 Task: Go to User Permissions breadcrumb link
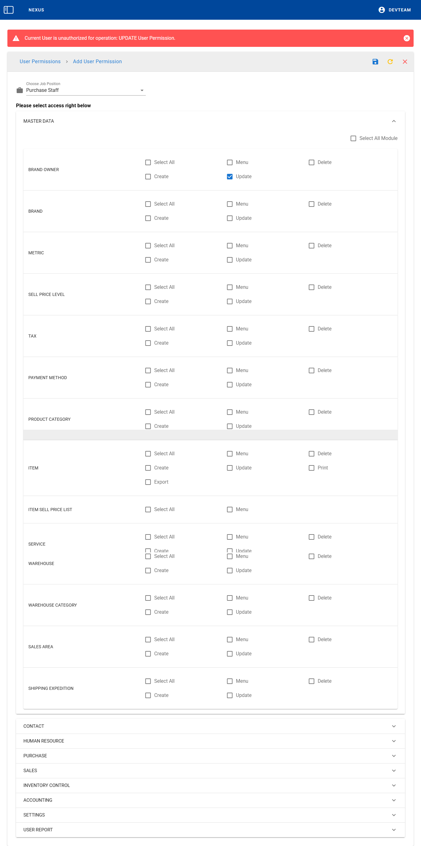tap(40, 62)
